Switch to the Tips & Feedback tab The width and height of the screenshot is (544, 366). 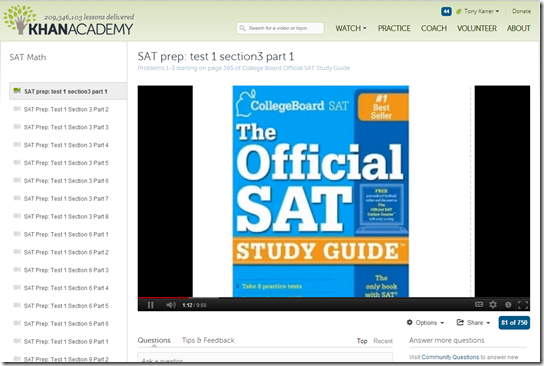(x=208, y=340)
